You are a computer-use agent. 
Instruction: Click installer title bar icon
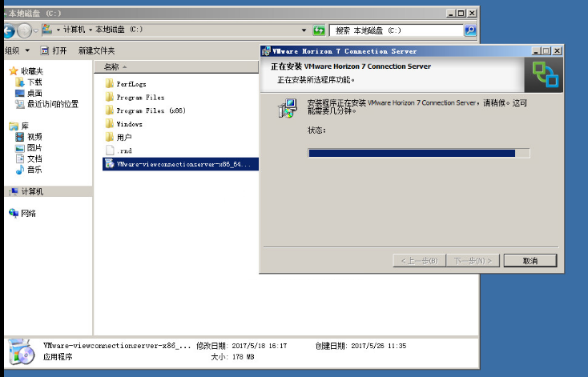(x=266, y=51)
